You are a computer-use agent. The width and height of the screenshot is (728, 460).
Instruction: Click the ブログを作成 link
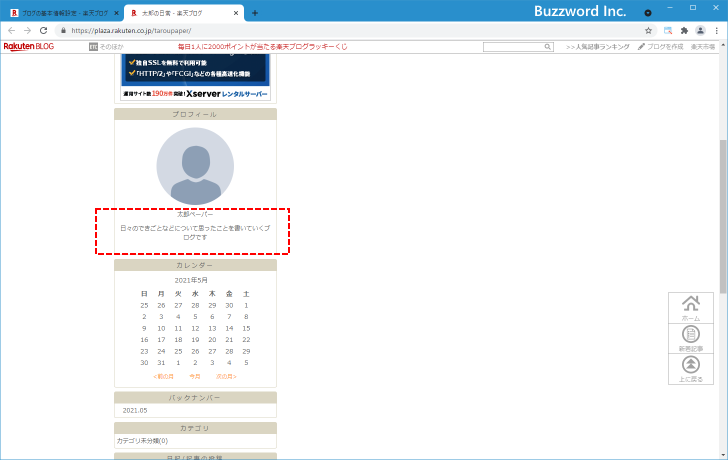tap(661, 47)
